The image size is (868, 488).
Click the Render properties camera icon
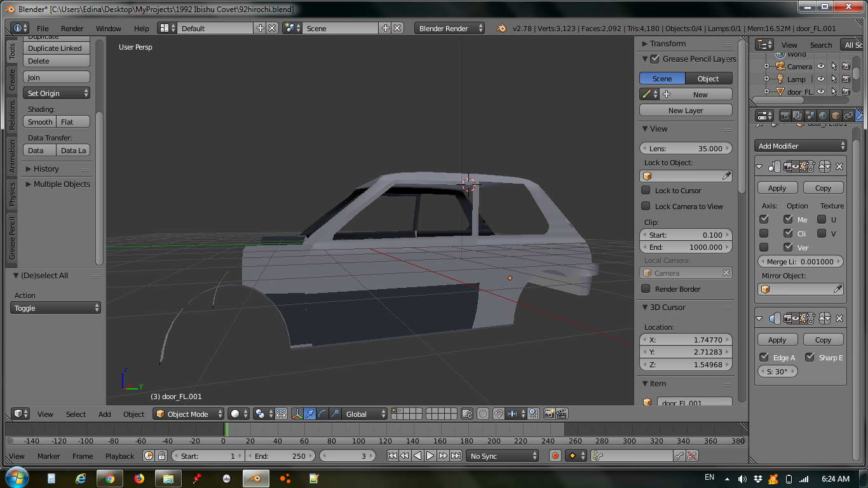pos(785,116)
